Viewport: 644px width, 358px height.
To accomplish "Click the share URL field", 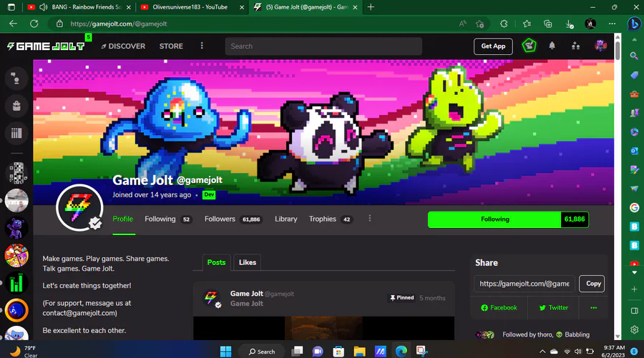I will (524, 284).
